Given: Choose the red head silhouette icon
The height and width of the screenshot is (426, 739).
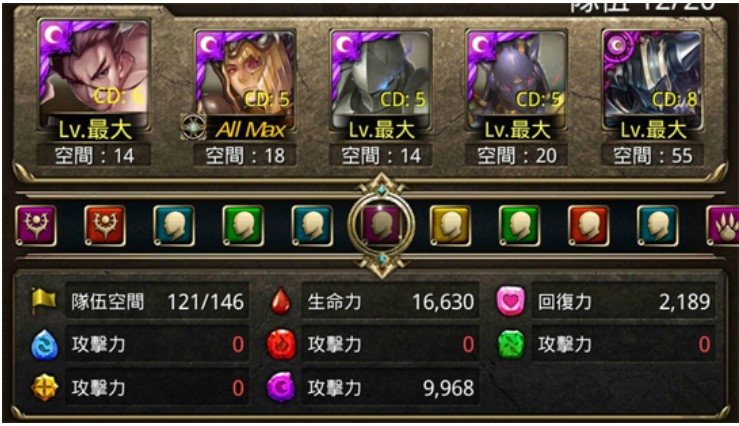Looking at the screenshot, I should click(x=589, y=226).
